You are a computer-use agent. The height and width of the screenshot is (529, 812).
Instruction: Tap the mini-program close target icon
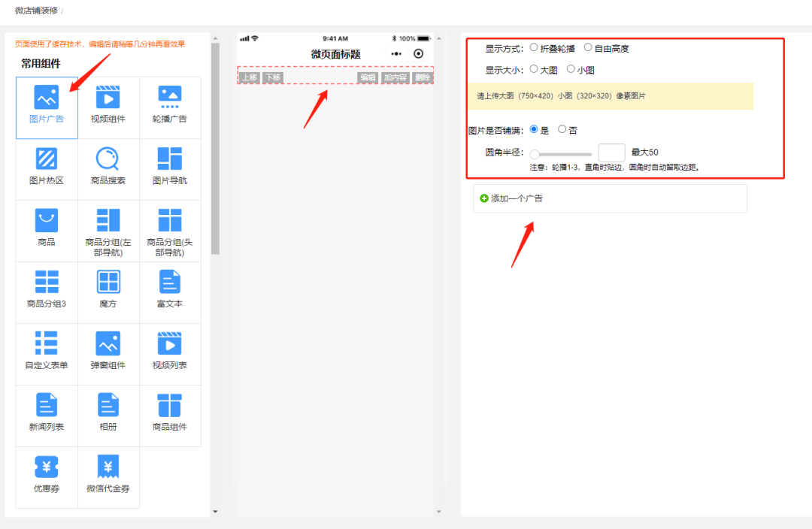coord(419,54)
